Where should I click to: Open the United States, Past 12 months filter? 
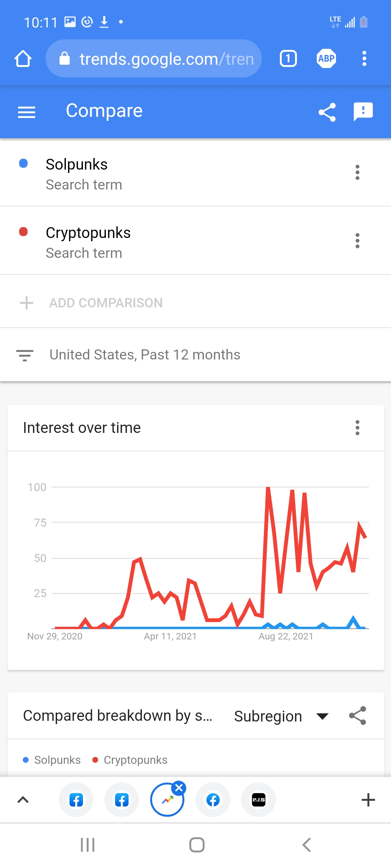145,355
